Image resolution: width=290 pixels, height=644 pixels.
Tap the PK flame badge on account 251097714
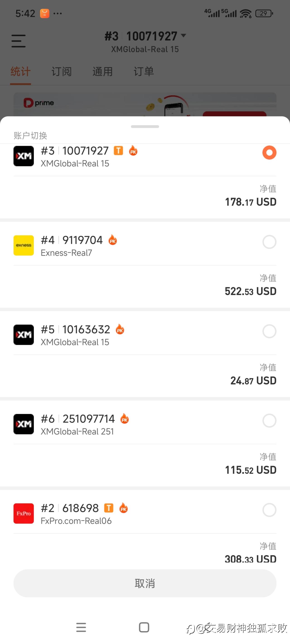click(x=125, y=419)
